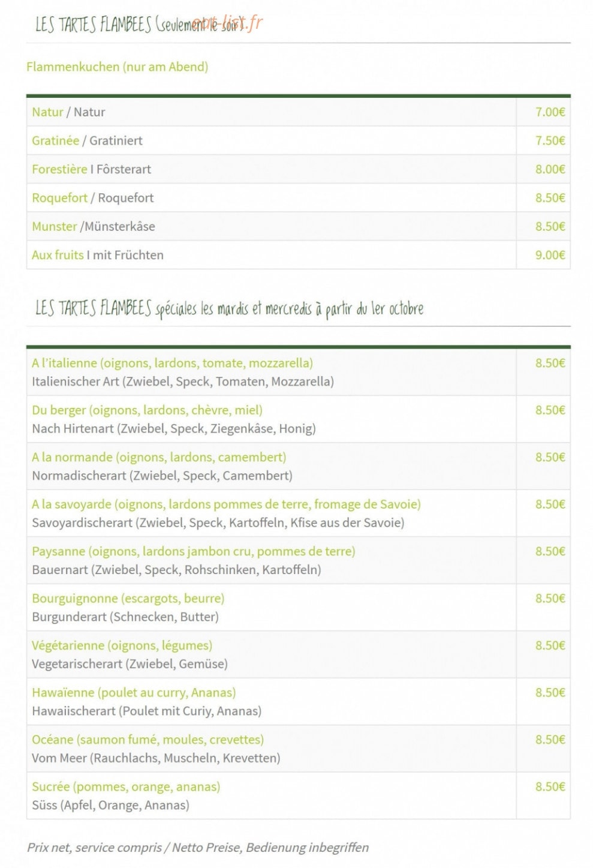Select 'Océane (saumon fumé, moules, crevettes)'

148,740
